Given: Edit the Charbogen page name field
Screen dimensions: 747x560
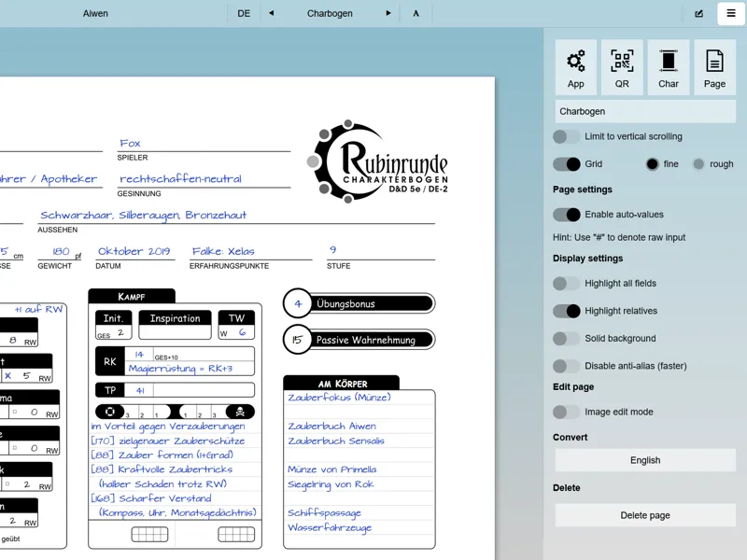Looking at the screenshot, I should [x=645, y=111].
